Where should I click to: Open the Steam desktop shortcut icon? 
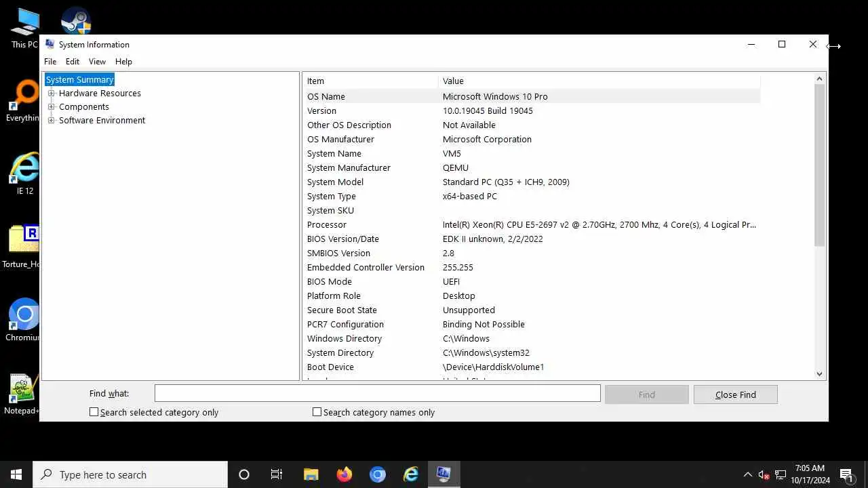(76, 20)
